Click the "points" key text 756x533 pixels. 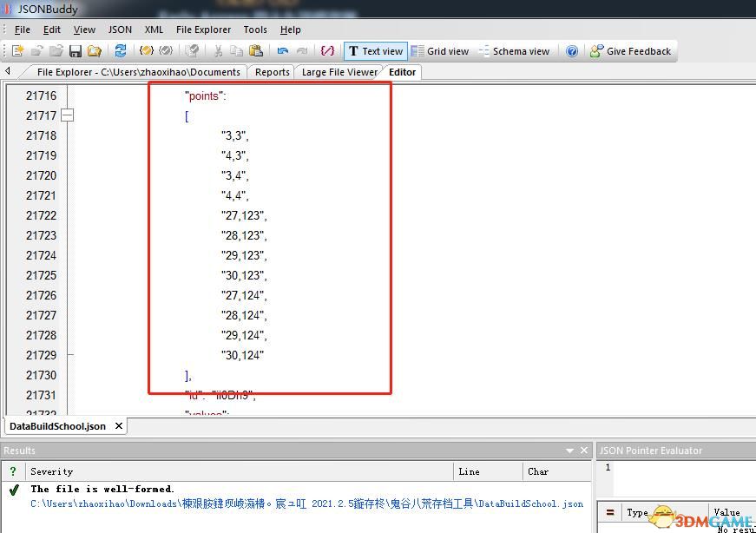[x=206, y=96]
